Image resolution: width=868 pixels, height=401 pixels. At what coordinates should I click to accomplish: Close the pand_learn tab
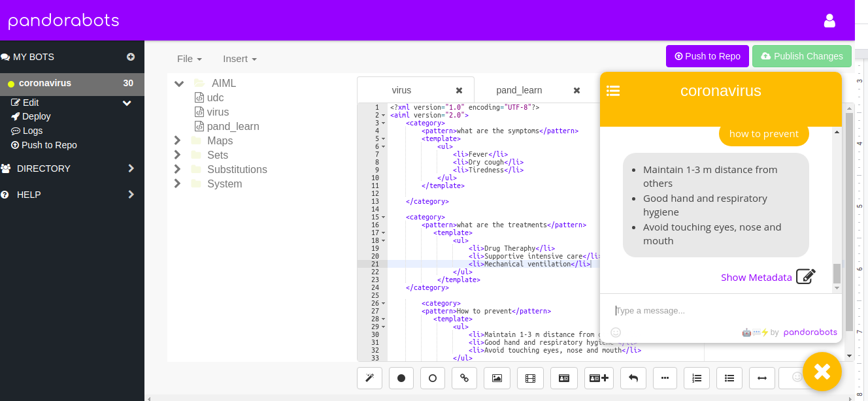pos(576,90)
